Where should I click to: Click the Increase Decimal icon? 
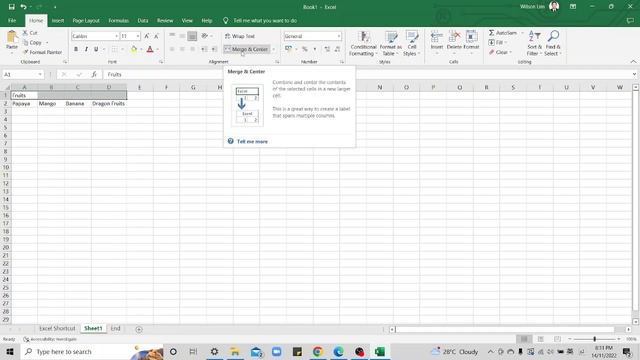pyautogui.click(x=327, y=49)
